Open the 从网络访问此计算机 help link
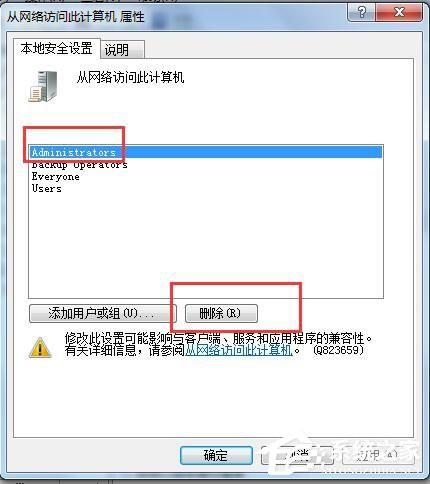The image size is (430, 484). [239, 350]
